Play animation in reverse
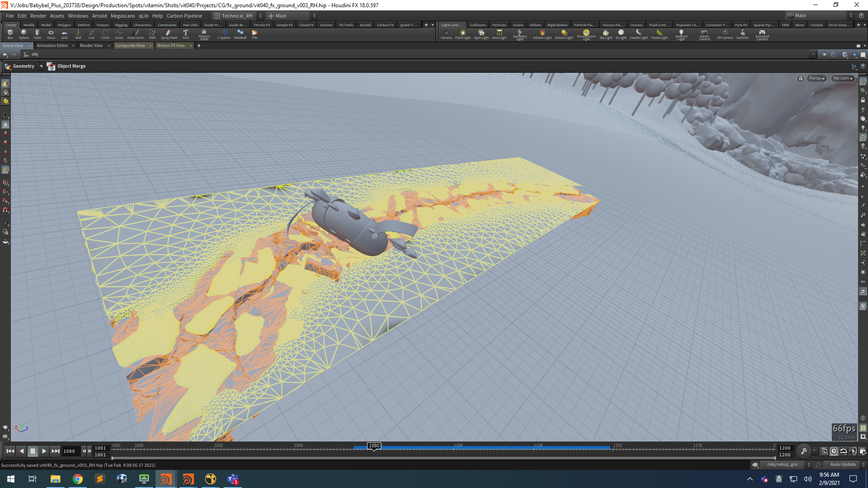The width and height of the screenshot is (868, 488). [x=21, y=451]
